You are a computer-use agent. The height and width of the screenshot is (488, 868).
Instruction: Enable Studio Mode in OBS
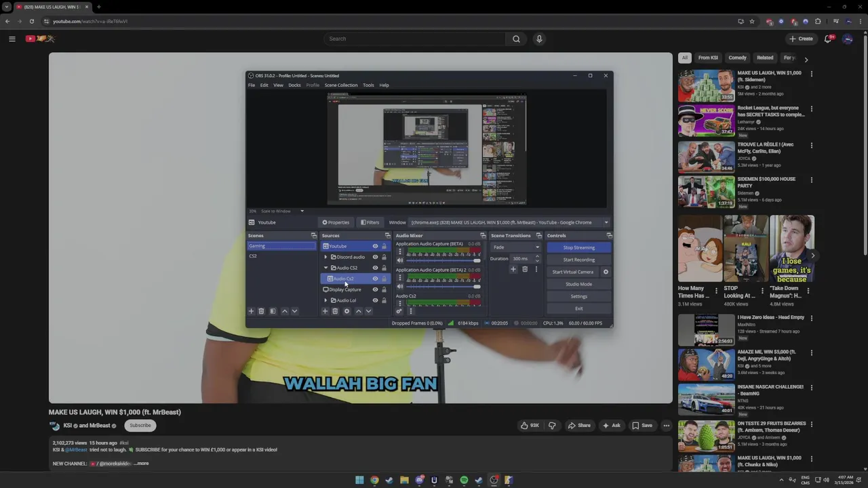[578, 284]
